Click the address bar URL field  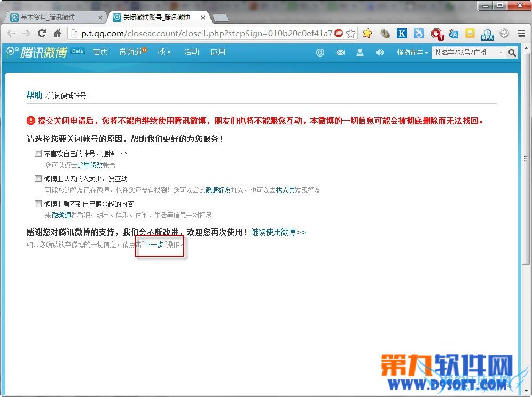click(207, 33)
